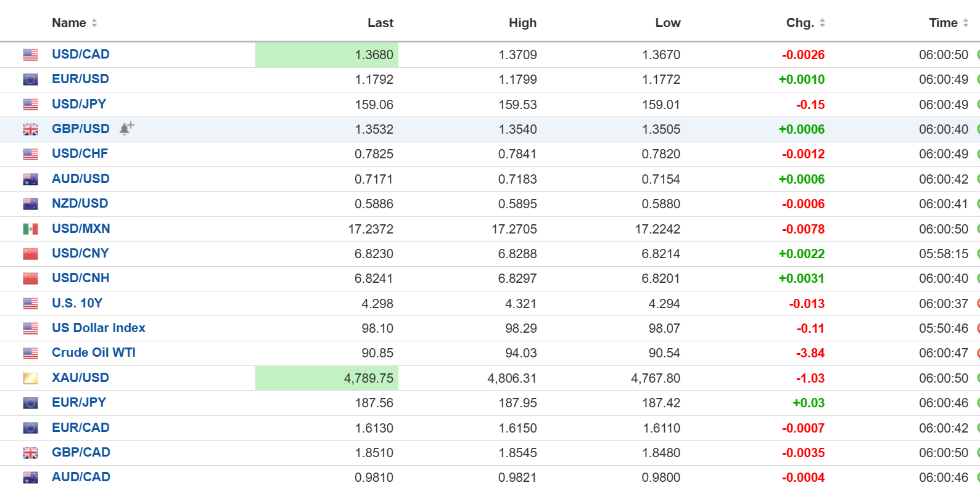Open the GBP/CAD pair link
The width and height of the screenshot is (980, 488).
81,452
